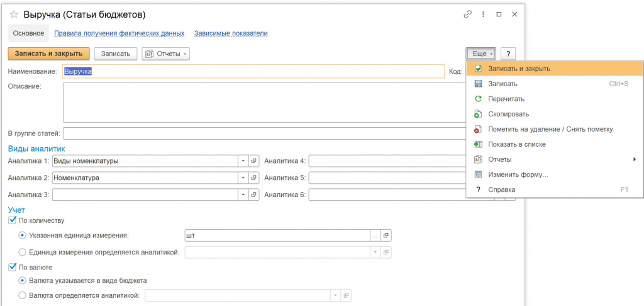Click the Изменить форму icon

click(478, 174)
